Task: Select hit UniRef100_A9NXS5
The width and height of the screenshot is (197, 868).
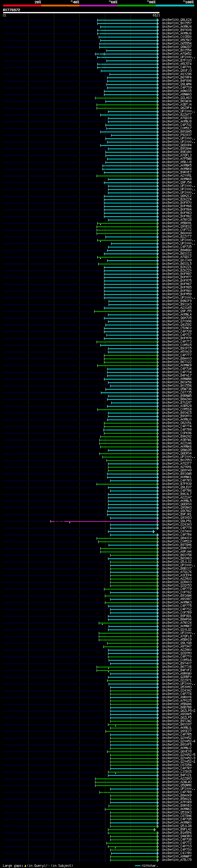Action: point(177,91)
